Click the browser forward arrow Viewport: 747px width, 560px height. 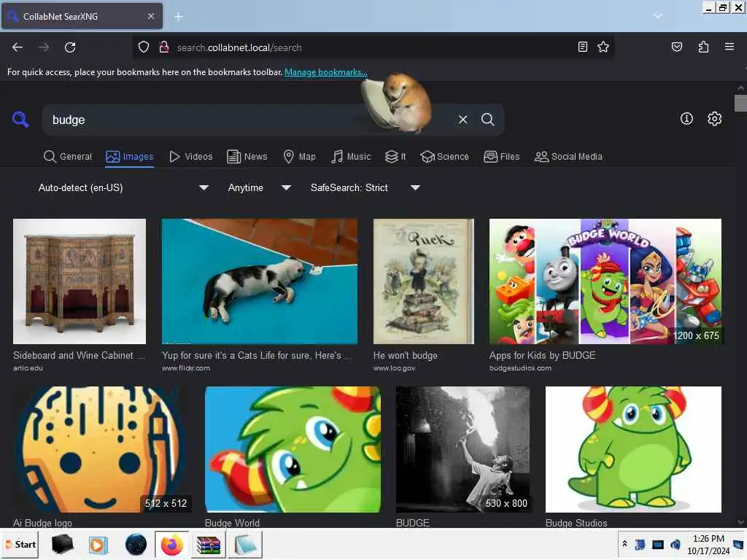[44, 47]
